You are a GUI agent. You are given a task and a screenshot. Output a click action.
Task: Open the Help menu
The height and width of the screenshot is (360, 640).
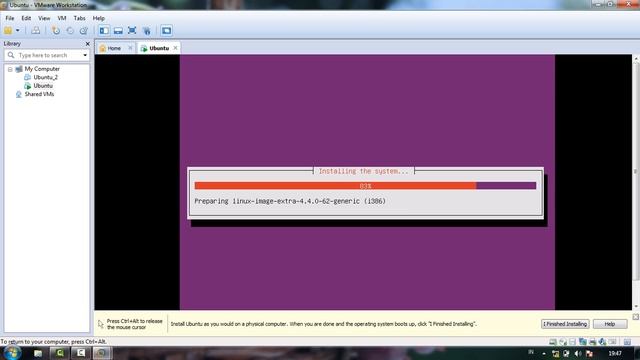(x=98, y=18)
